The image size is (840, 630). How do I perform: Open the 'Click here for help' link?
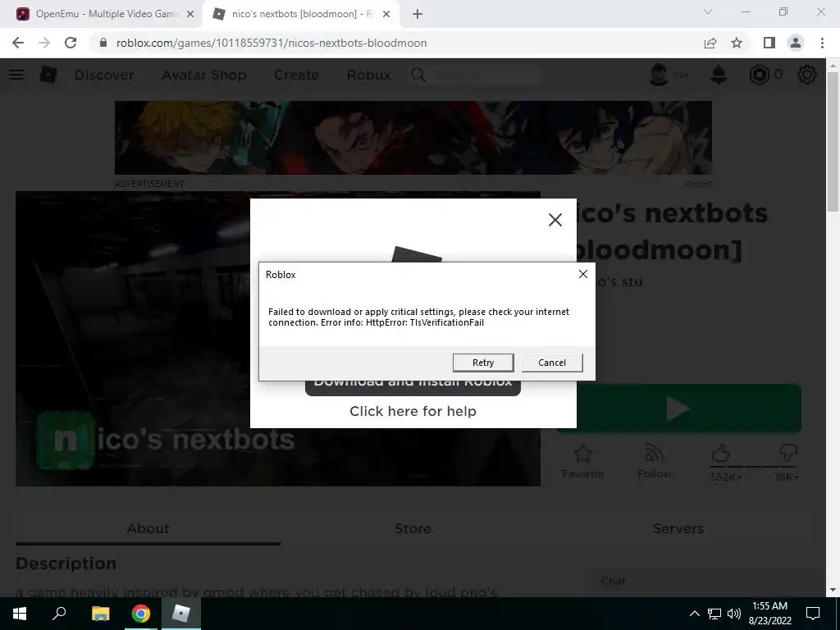413,411
